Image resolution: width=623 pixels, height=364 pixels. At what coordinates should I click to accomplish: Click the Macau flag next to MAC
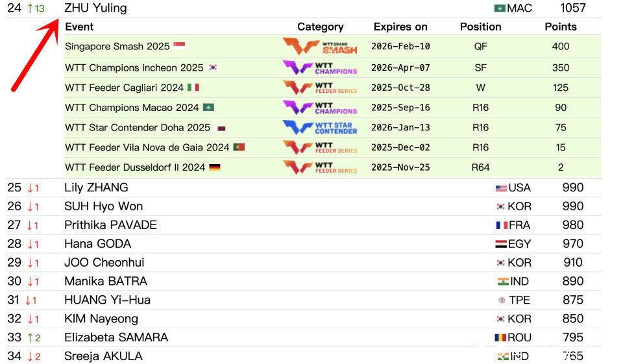pyautogui.click(x=500, y=8)
